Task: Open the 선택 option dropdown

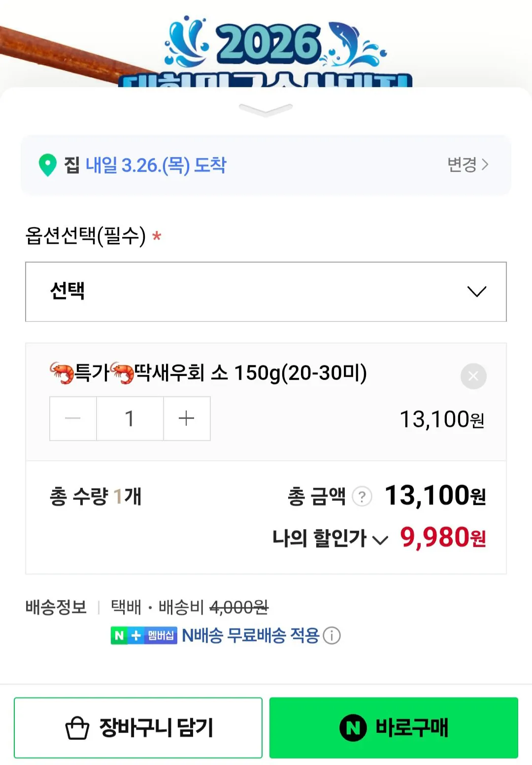Action: tap(266, 292)
